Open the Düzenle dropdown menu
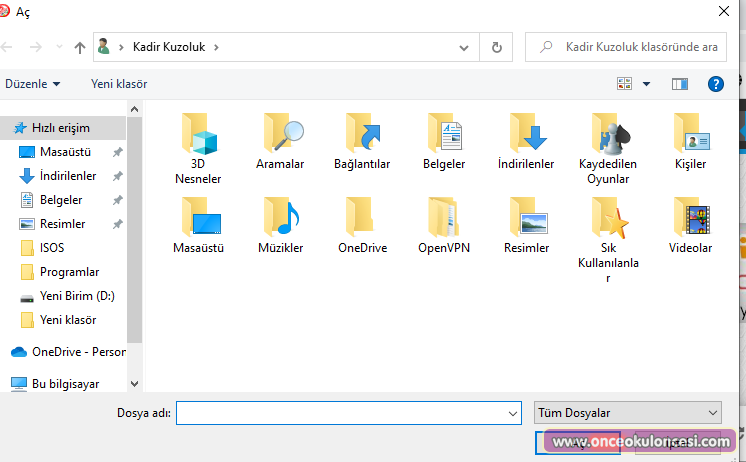Screen dimensions: 746x462 (32, 84)
